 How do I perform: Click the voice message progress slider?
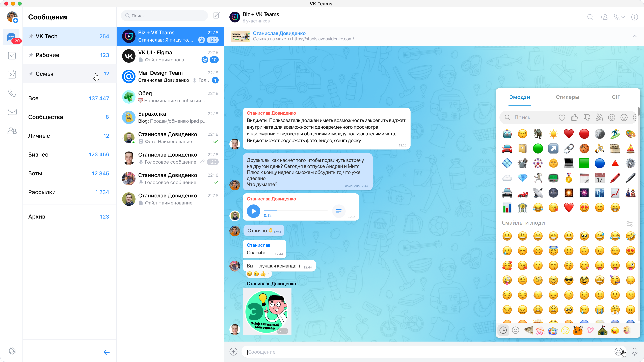296,211
